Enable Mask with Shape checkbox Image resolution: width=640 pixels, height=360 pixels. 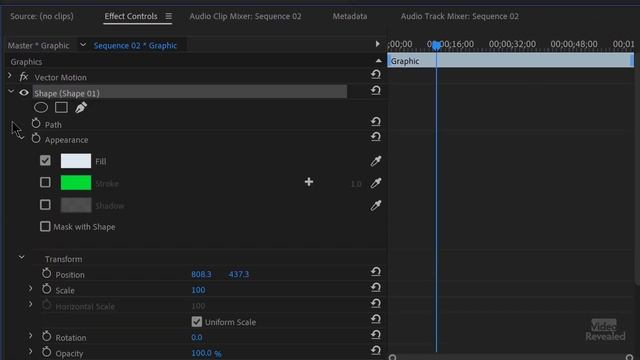tap(45, 226)
